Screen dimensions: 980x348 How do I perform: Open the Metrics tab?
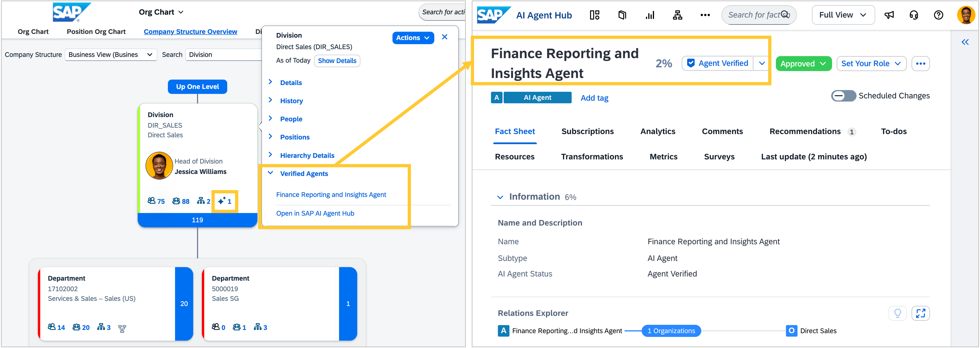664,157
